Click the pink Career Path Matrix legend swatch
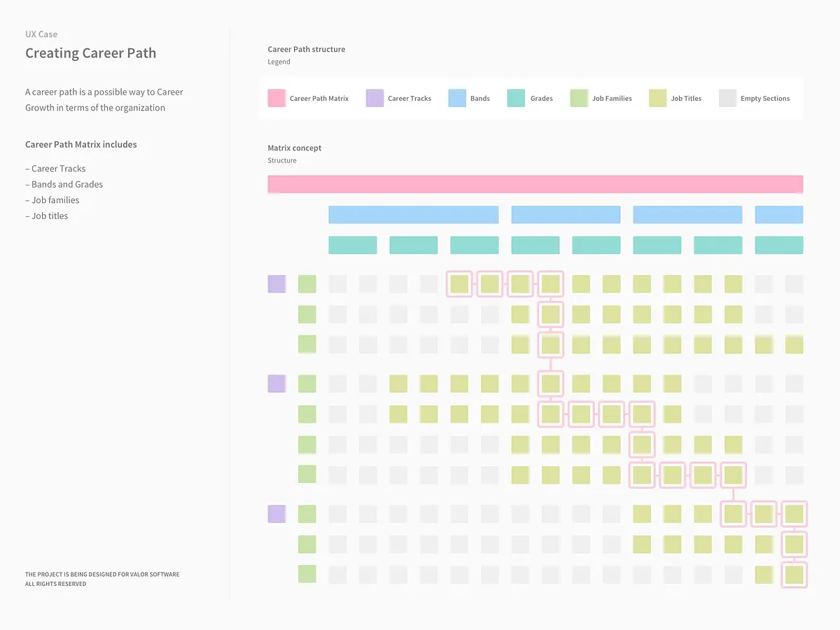This screenshot has width=840, height=630. click(276, 98)
